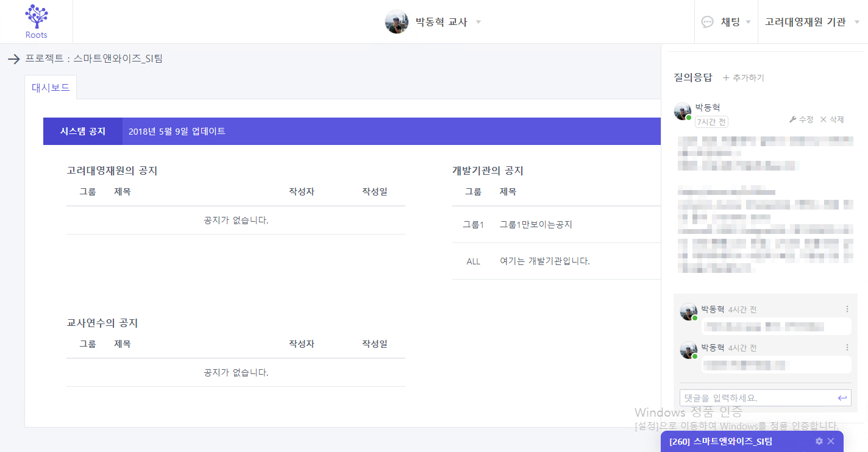Expand the 박동혁 교사 user dropdown arrow
Viewport: 868px width, 452px height.
tap(478, 23)
